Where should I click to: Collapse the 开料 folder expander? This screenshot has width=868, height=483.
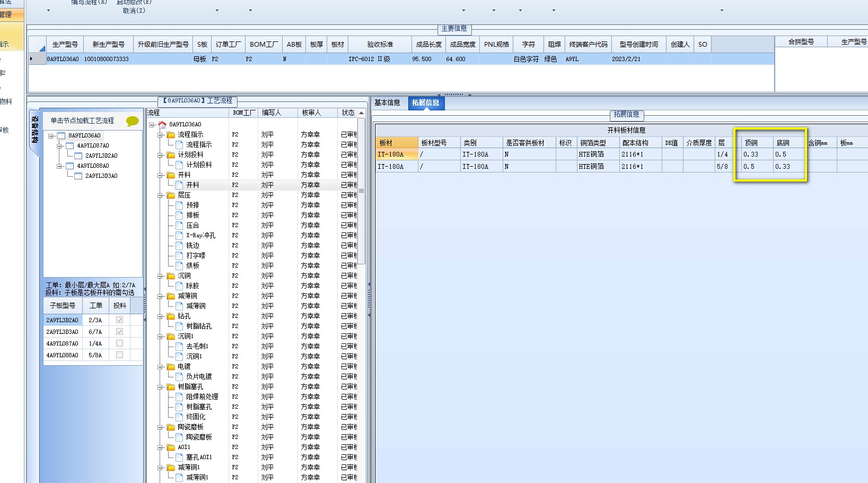tap(160, 175)
